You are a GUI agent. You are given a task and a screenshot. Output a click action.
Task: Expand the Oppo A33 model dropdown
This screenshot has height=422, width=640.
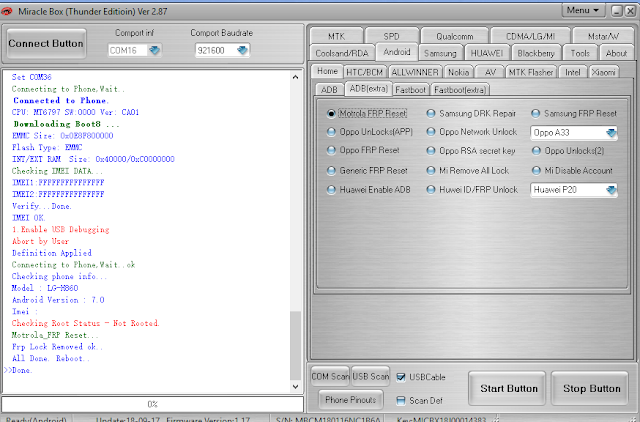[611, 133]
